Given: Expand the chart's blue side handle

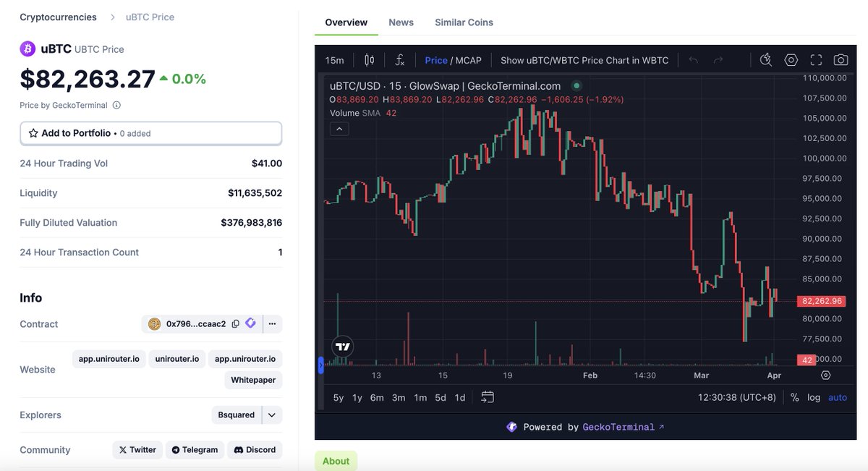Looking at the screenshot, I should [321, 365].
